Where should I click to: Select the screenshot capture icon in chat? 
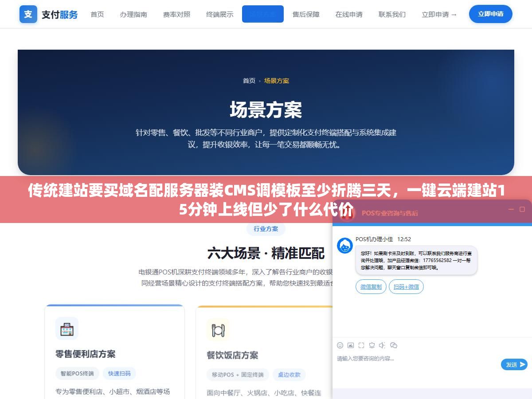(361, 345)
